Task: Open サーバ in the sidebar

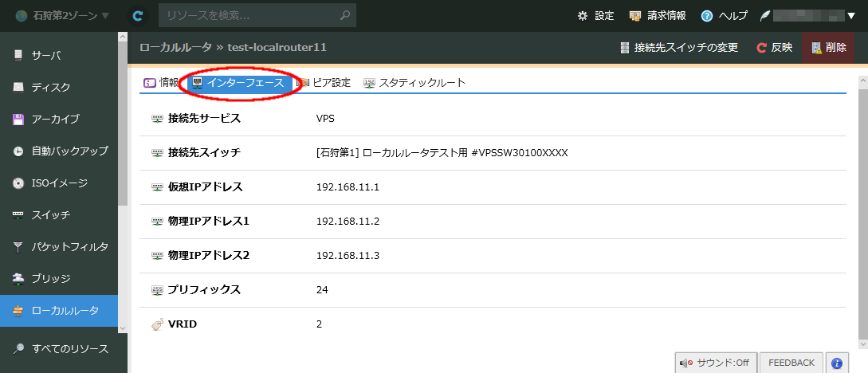Action: coord(45,55)
